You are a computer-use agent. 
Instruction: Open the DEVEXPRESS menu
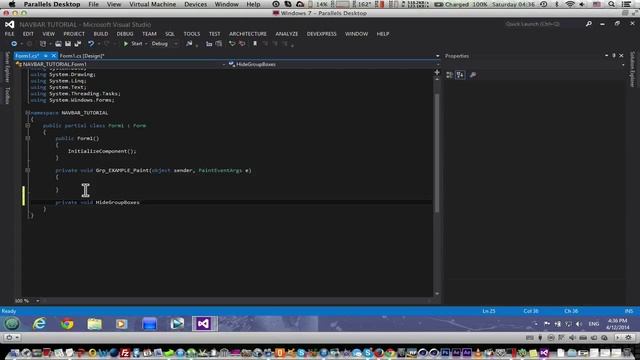click(x=322, y=34)
